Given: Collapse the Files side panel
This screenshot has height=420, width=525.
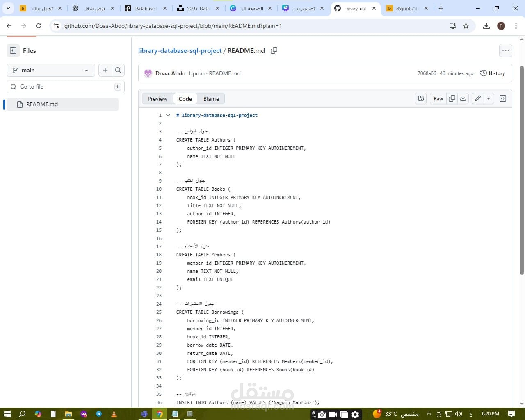Looking at the screenshot, I should (13, 50).
